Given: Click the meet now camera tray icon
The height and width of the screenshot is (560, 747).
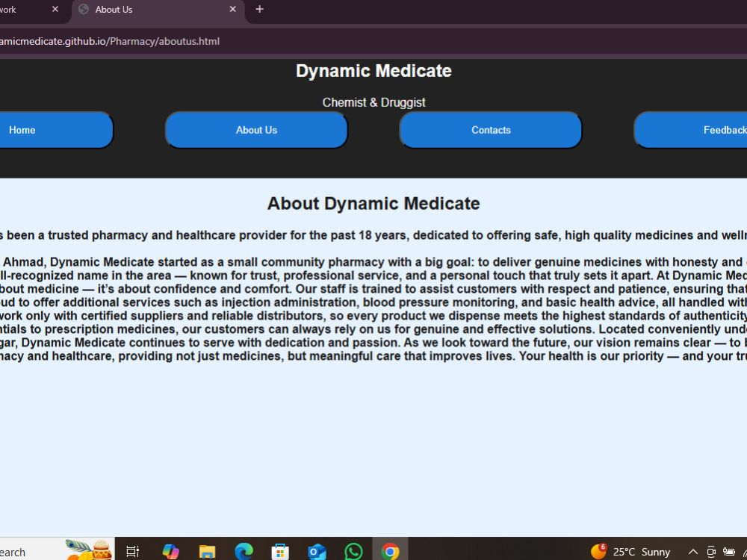Looking at the screenshot, I should point(711,552).
